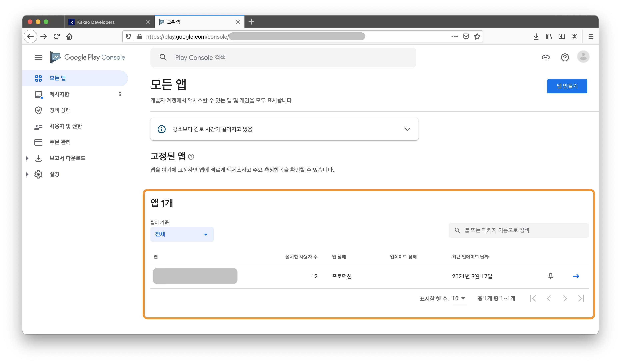This screenshot has height=364, width=621.
Task: Open the 메시지함 inbox in the sidebar
Action: [x=59, y=94]
